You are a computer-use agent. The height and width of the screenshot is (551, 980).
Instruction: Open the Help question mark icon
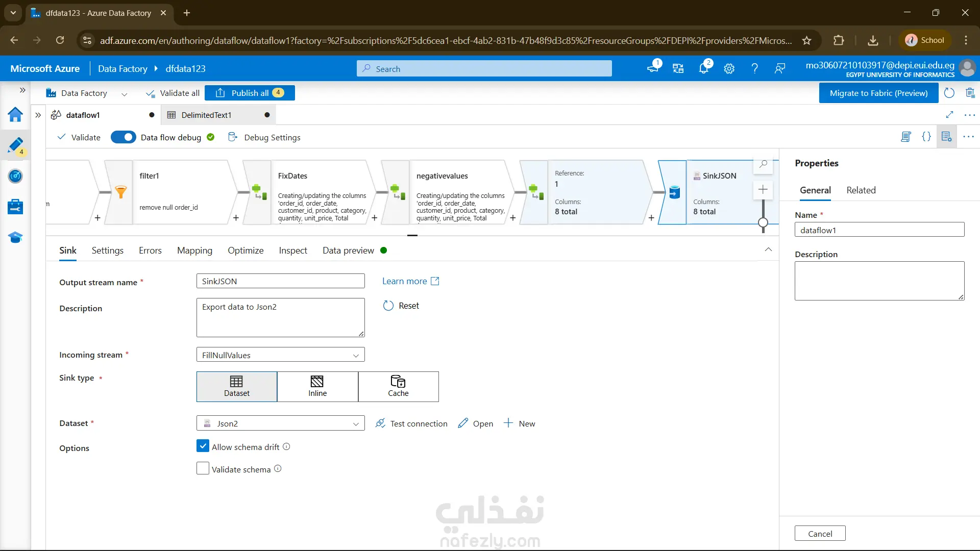[754, 68]
